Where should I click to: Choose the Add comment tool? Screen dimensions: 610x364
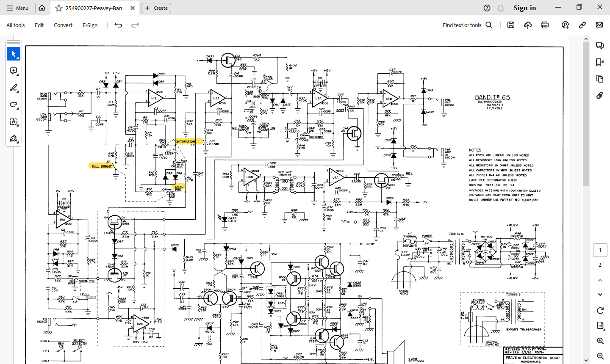(x=14, y=71)
